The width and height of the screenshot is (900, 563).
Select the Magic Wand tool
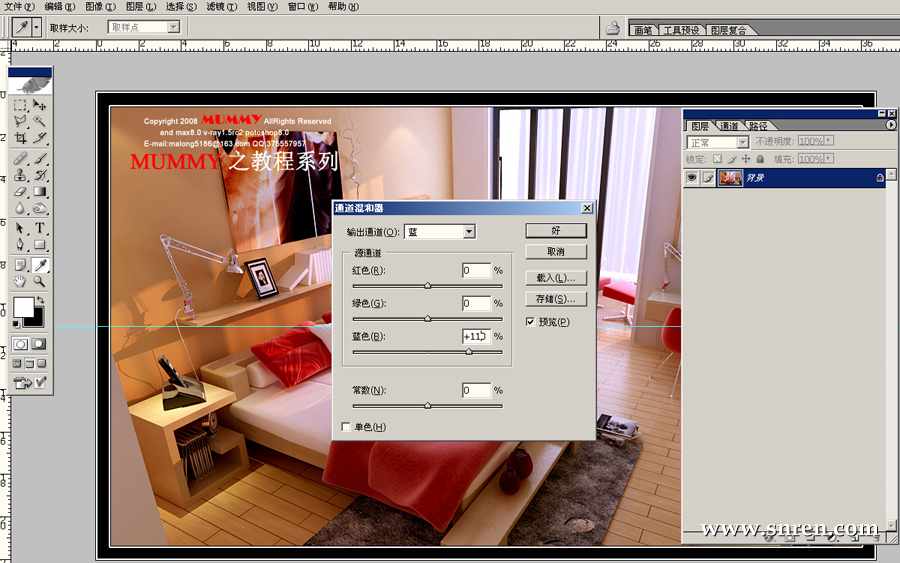pos(39,121)
